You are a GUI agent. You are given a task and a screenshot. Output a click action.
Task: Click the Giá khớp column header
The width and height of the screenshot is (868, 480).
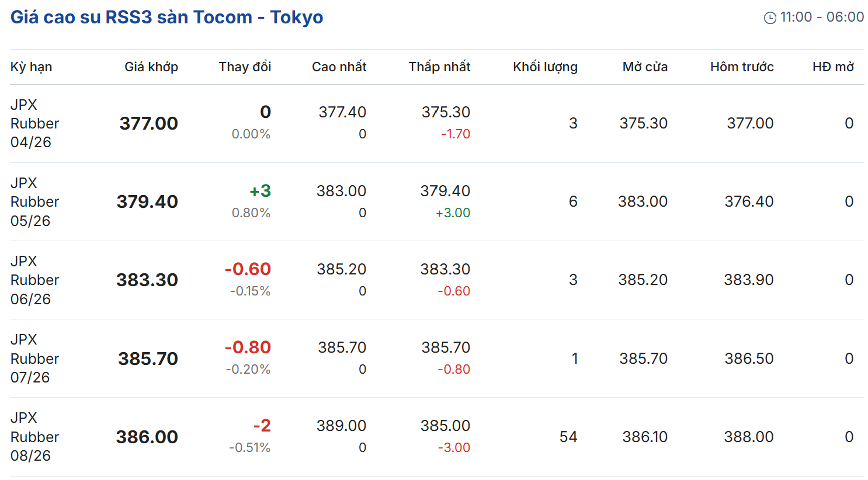[x=151, y=67]
